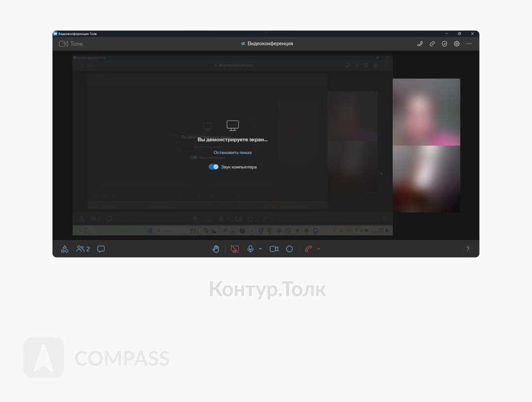Toggle the Звук компьютера switch

click(x=213, y=167)
